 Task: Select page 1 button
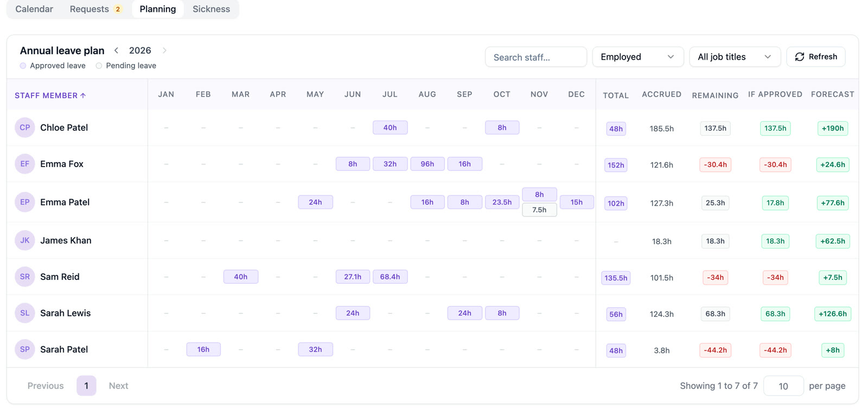[86, 386]
